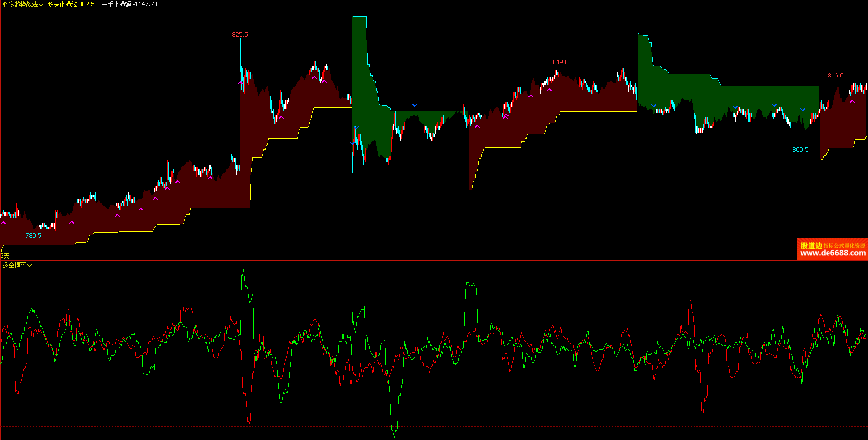Select the 一手止损额 -1147.70 readout
This screenshot has height=440, width=868.
(130, 4)
